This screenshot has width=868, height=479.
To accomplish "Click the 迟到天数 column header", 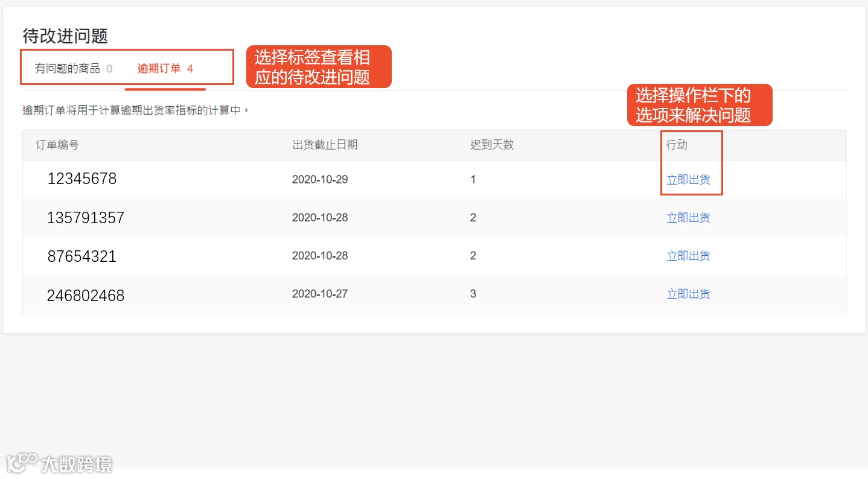I will coord(492,145).
